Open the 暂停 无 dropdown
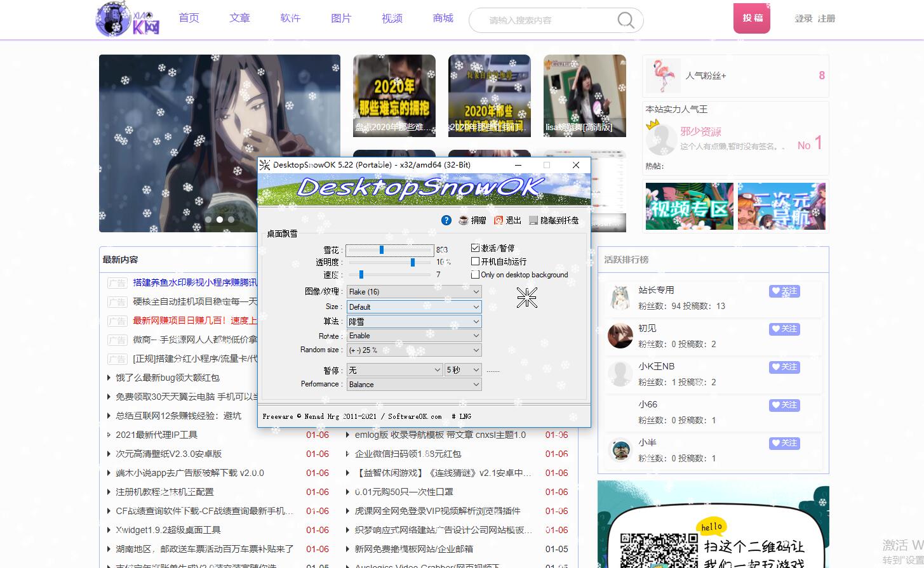 394,370
